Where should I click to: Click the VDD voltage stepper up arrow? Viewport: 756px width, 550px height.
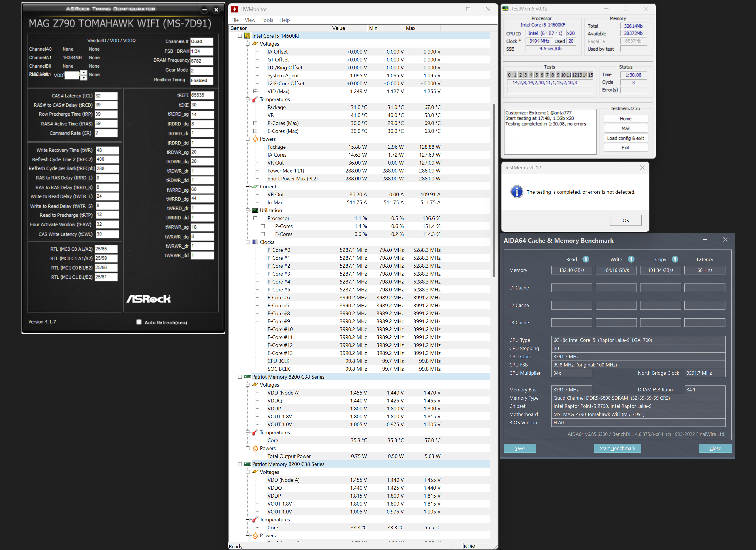point(84,72)
